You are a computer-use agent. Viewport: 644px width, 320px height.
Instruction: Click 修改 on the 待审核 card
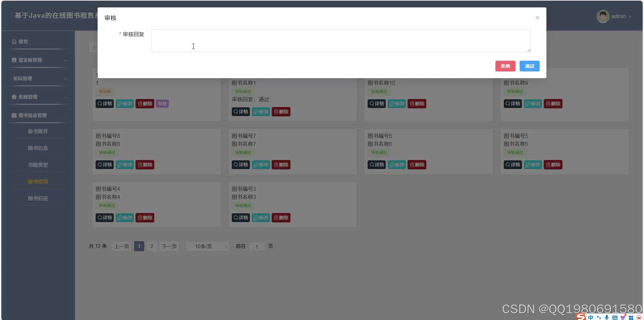click(x=125, y=104)
